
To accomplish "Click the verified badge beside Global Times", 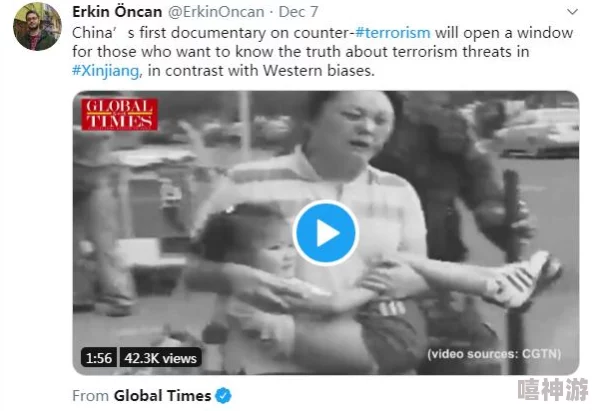I will point(223,396).
